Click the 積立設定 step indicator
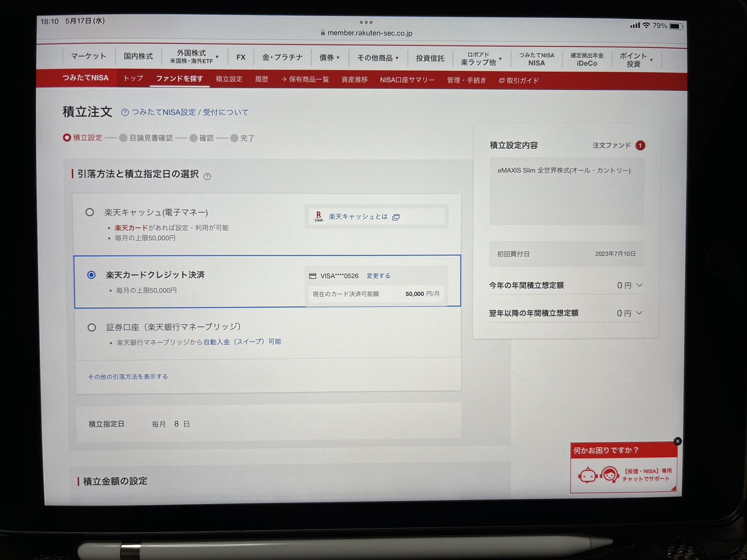This screenshot has width=747, height=560. pyautogui.click(x=83, y=137)
